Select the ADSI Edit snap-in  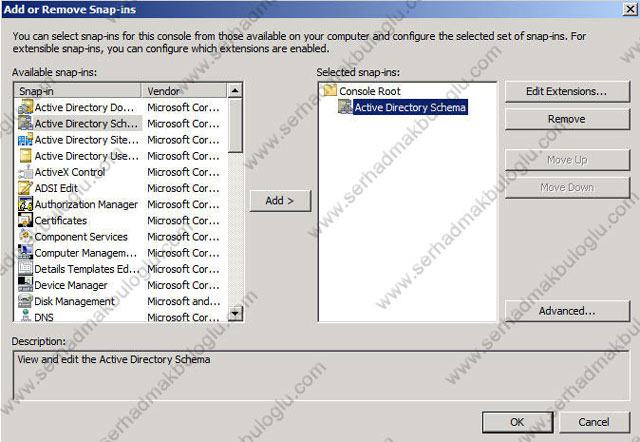121,188
